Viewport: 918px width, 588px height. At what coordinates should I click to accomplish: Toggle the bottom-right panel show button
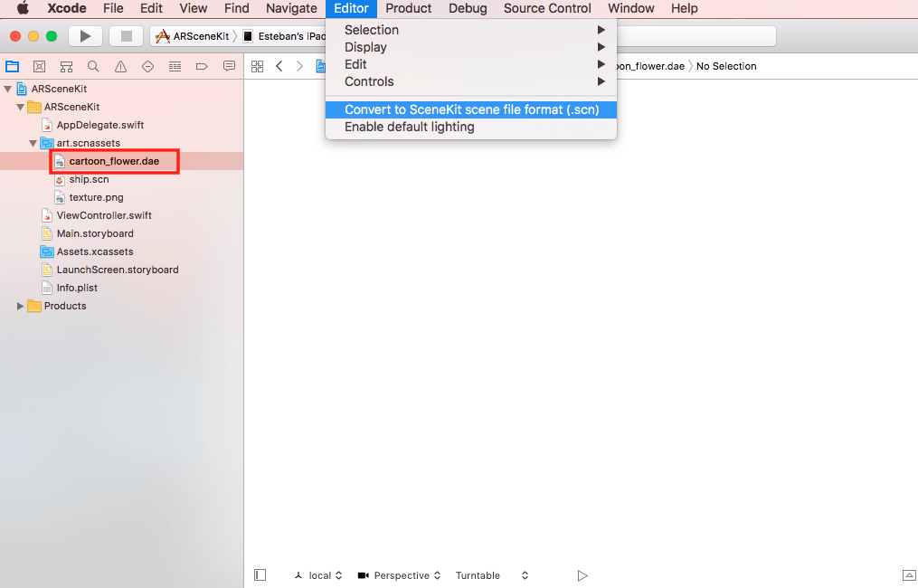(909, 575)
